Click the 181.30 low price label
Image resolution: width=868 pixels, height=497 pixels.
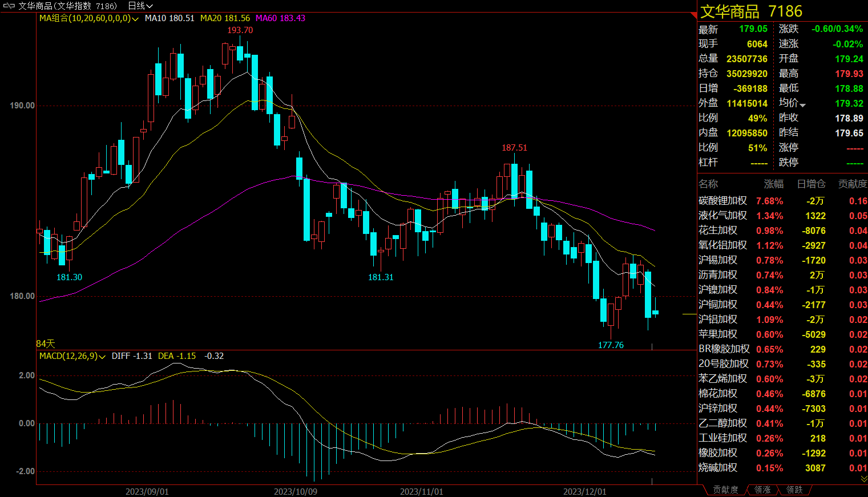[x=69, y=277]
